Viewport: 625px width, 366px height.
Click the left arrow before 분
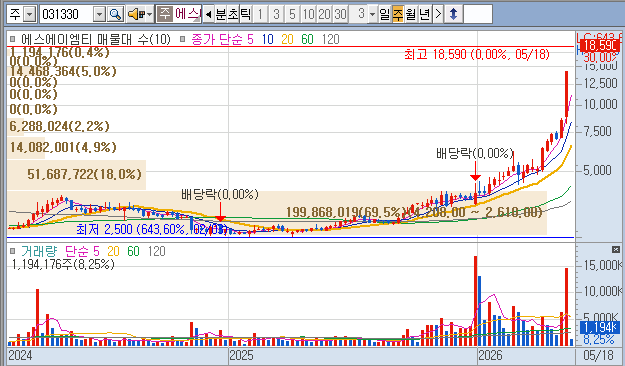[x=208, y=14]
